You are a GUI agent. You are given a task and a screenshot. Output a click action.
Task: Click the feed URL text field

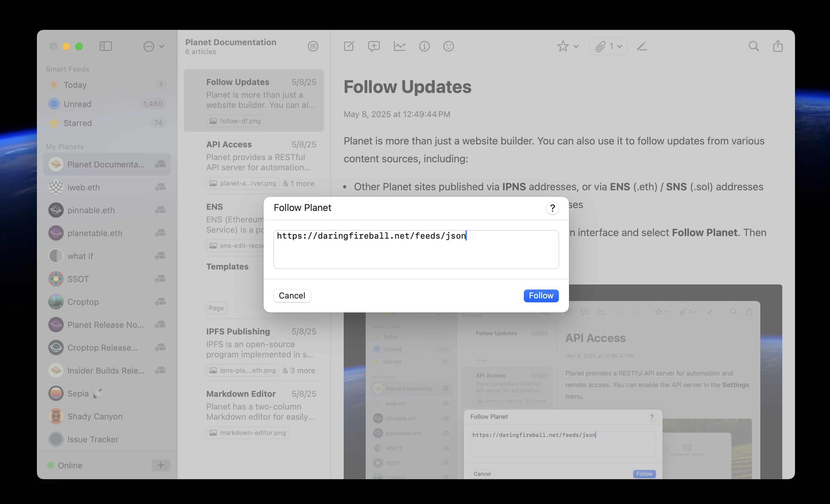[x=416, y=249]
